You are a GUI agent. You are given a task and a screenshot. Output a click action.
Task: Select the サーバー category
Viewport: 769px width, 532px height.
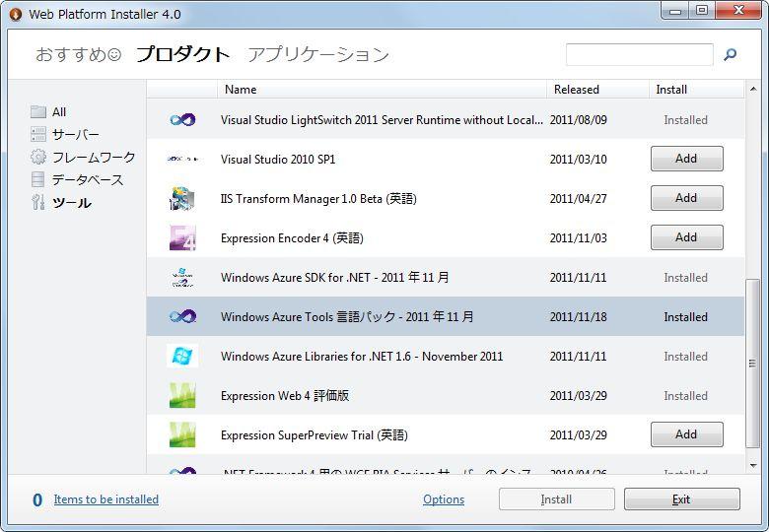pyautogui.click(x=75, y=135)
